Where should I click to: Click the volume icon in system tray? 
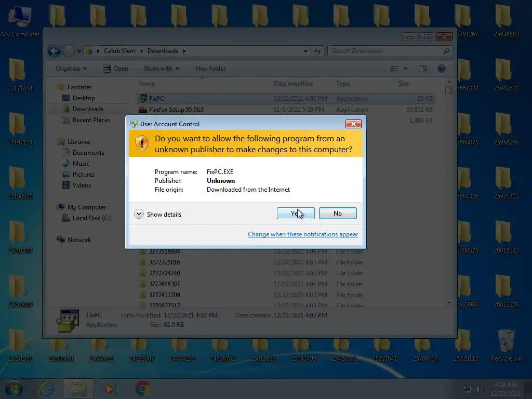[480, 389]
